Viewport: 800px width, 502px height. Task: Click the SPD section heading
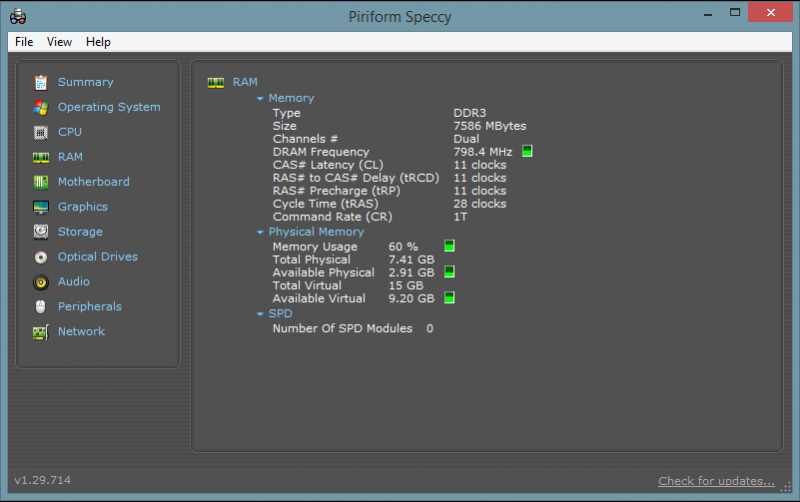tap(281, 314)
